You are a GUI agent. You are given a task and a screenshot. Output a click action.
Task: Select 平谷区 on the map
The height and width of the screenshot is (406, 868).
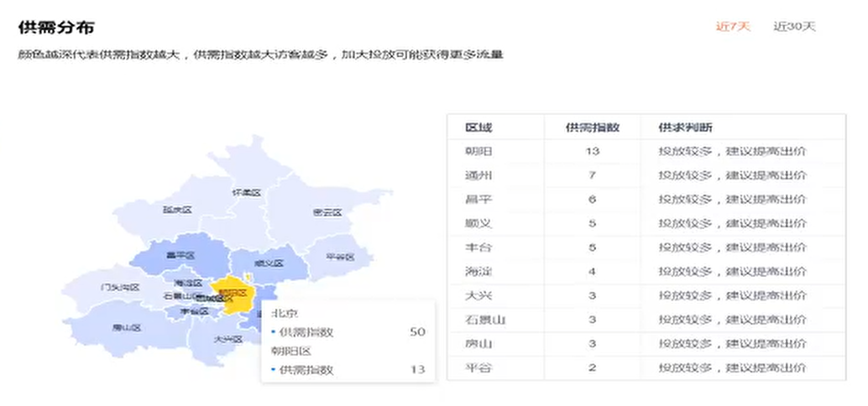coord(340,257)
